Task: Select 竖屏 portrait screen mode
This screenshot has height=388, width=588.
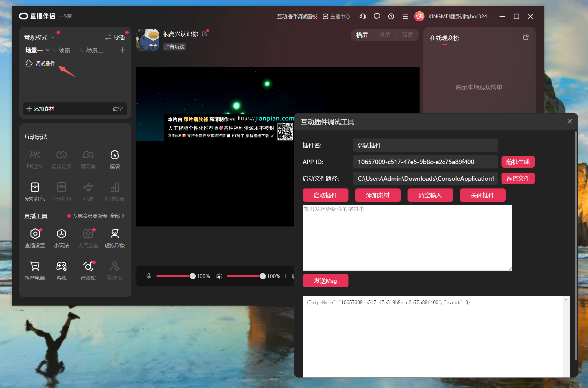Action: pyautogui.click(x=385, y=35)
